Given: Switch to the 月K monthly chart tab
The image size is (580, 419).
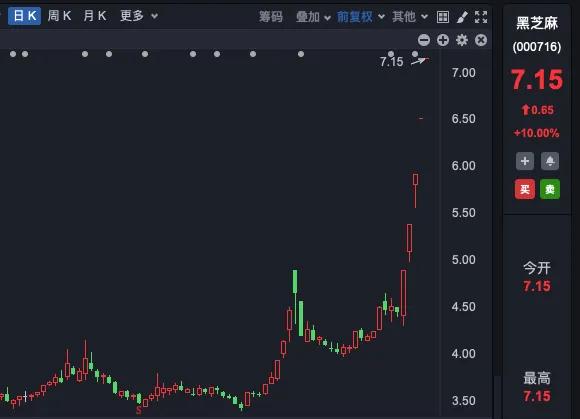Looking at the screenshot, I should point(95,16).
